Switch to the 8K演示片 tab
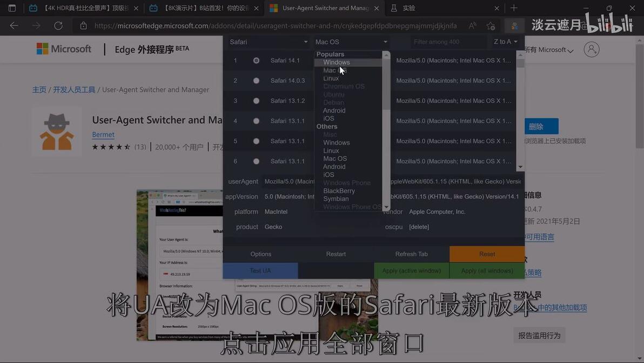Viewport: 644px width, 363px height. tap(205, 8)
